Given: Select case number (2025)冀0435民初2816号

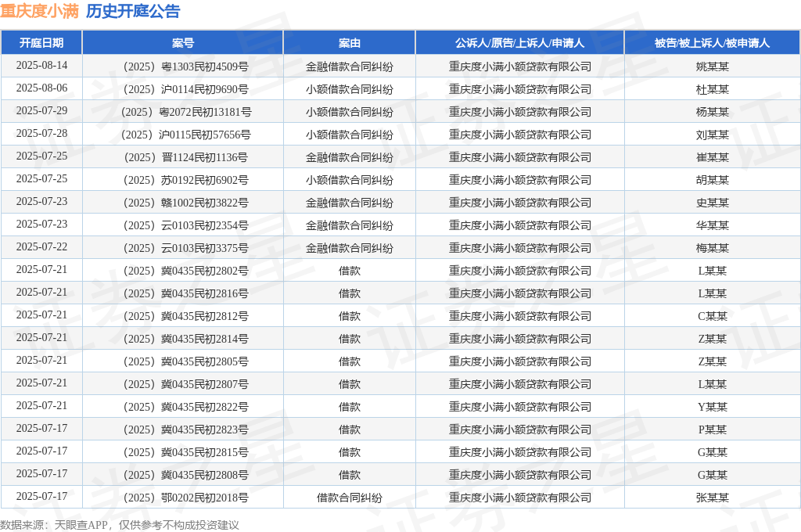Looking at the screenshot, I should (x=185, y=293).
